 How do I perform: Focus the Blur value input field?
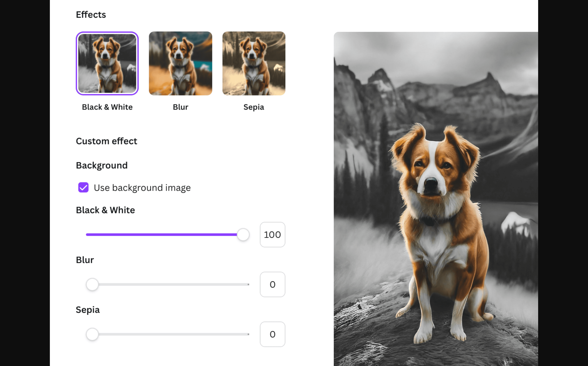pos(272,284)
